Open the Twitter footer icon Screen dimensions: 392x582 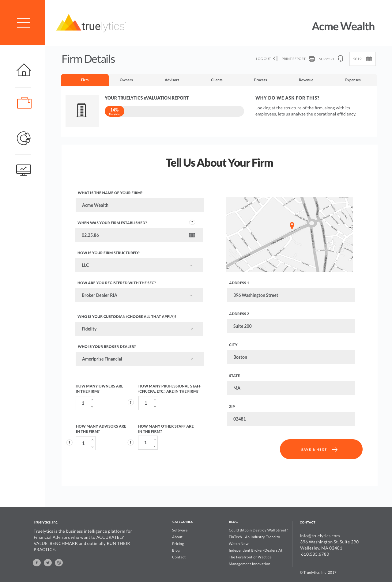tap(48, 563)
